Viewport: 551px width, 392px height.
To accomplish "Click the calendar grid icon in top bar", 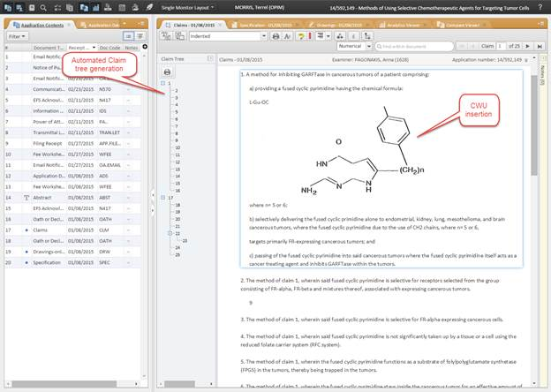I will pos(122,7).
